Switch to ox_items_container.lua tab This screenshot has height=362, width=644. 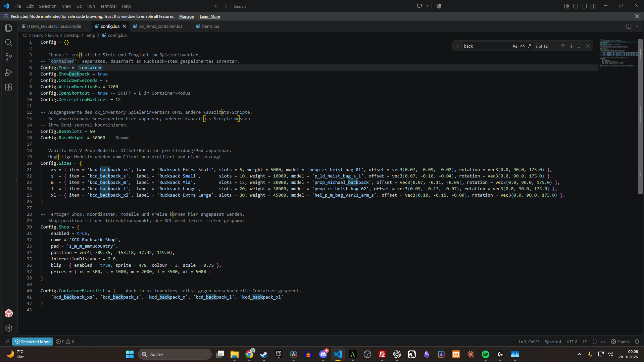point(161,26)
